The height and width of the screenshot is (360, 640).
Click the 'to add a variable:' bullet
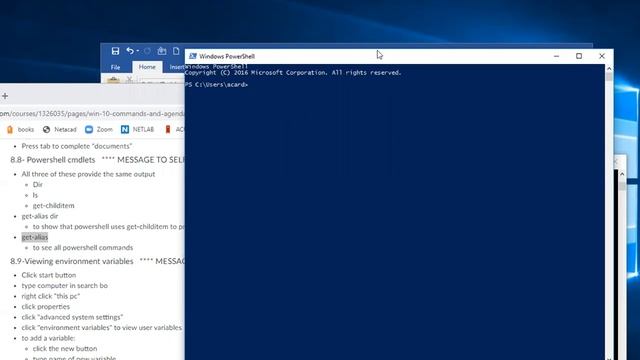coord(48,338)
